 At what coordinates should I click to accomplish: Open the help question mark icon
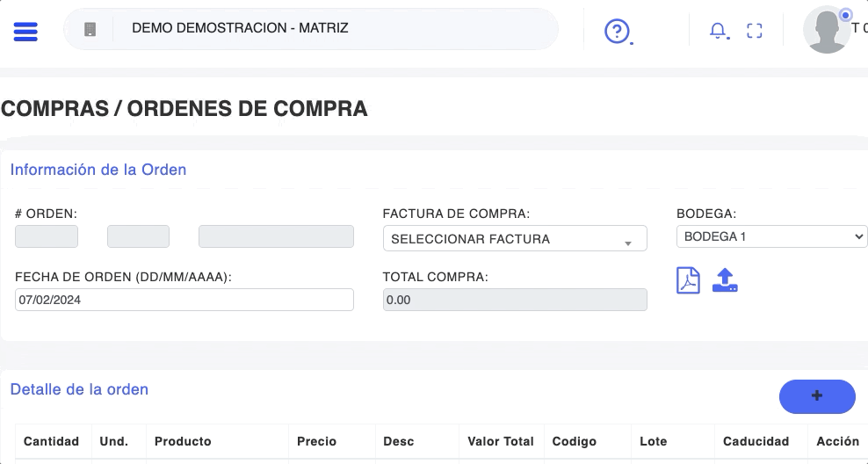(618, 32)
